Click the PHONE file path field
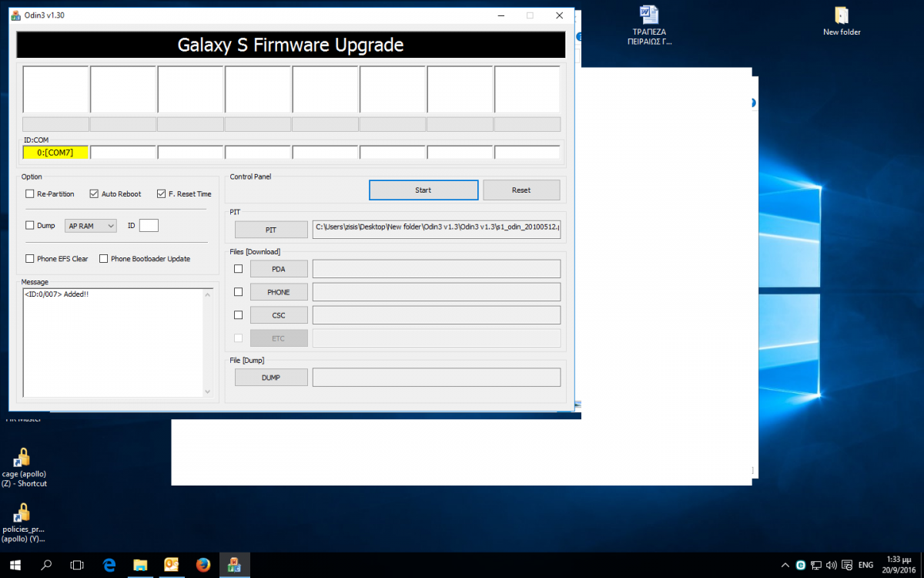The height and width of the screenshot is (578, 924). [x=437, y=292]
